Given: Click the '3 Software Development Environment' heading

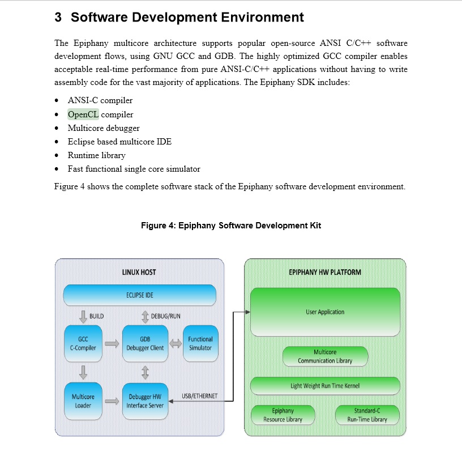Looking at the screenshot, I should coord(179,18).
